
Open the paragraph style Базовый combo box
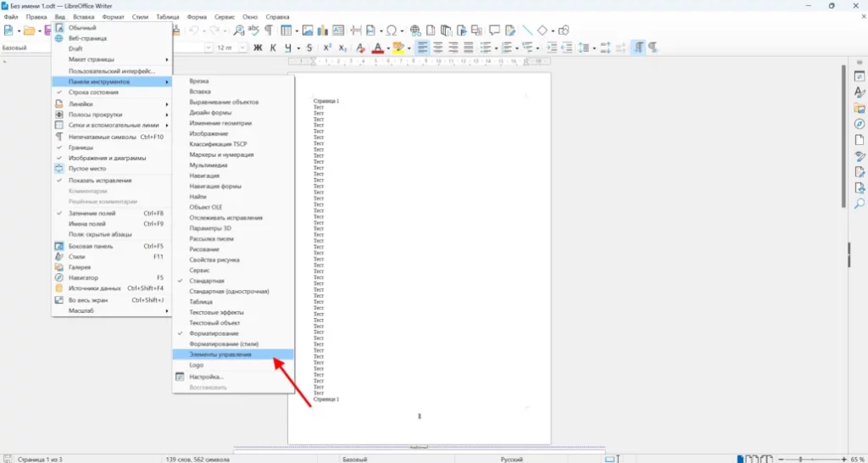pyautogui.click(x=27, y=47)
